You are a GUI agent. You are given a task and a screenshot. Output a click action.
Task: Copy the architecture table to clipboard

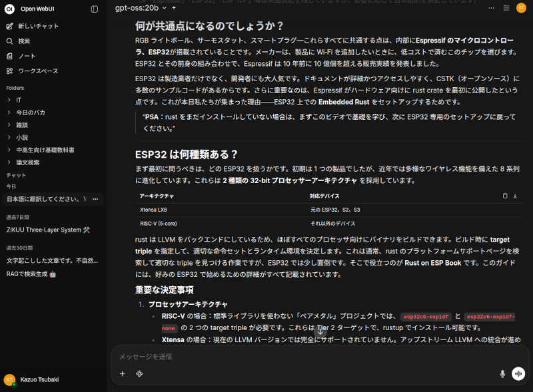click(x=505, y=196)
